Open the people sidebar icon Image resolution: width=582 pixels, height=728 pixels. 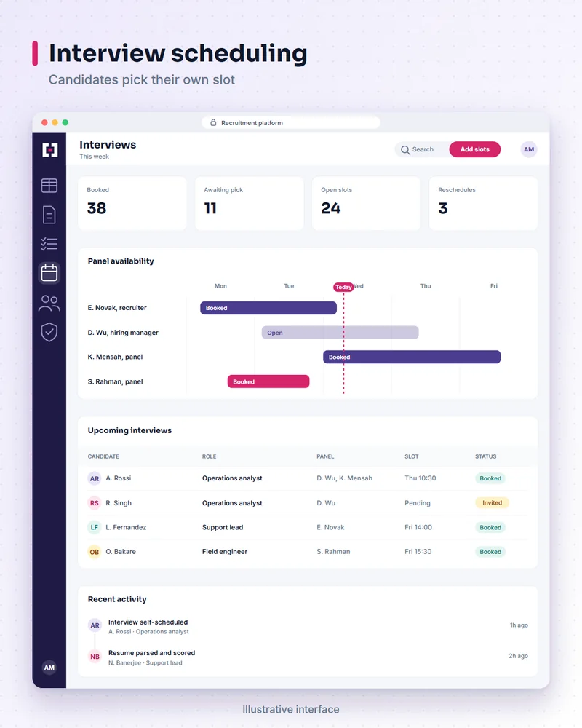coord(49,304)
